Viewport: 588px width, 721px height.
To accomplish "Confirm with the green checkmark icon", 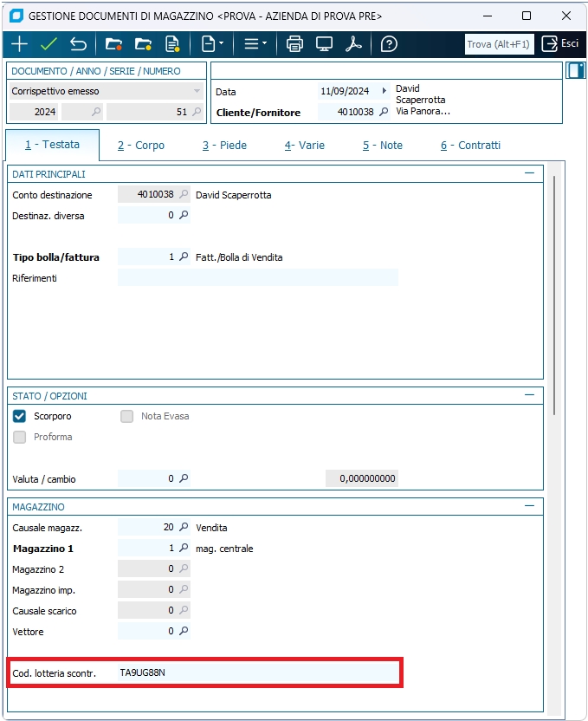I will pyautogui.click(x=48, y=44).
